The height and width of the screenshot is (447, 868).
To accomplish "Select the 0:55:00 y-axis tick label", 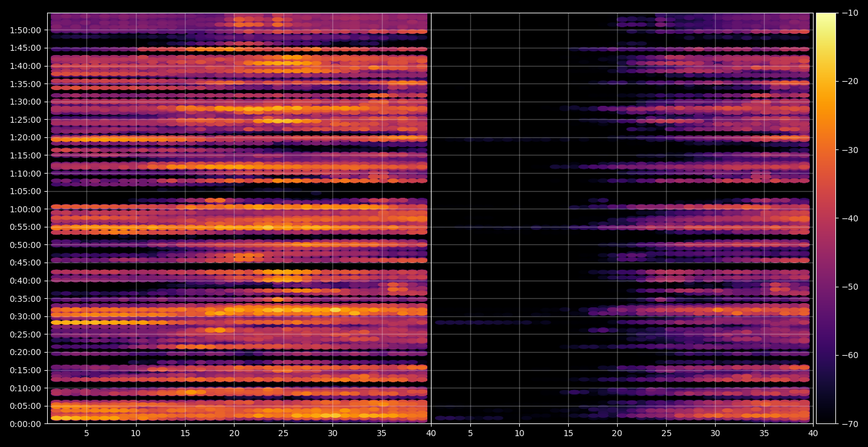I will point(25,227).
